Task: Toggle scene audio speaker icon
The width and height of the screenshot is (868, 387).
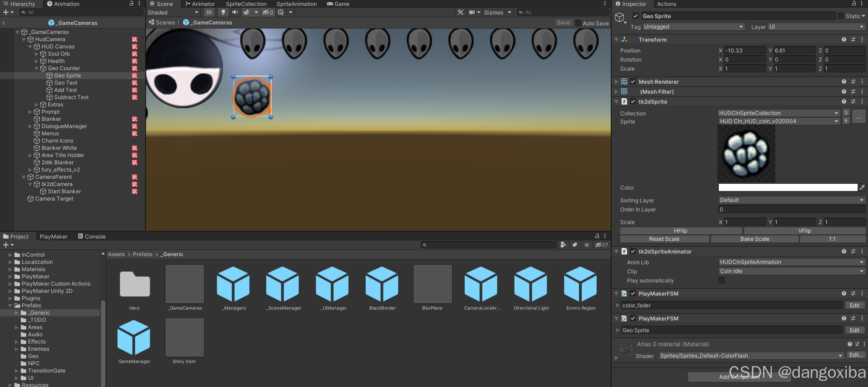Action: (235, 12)
